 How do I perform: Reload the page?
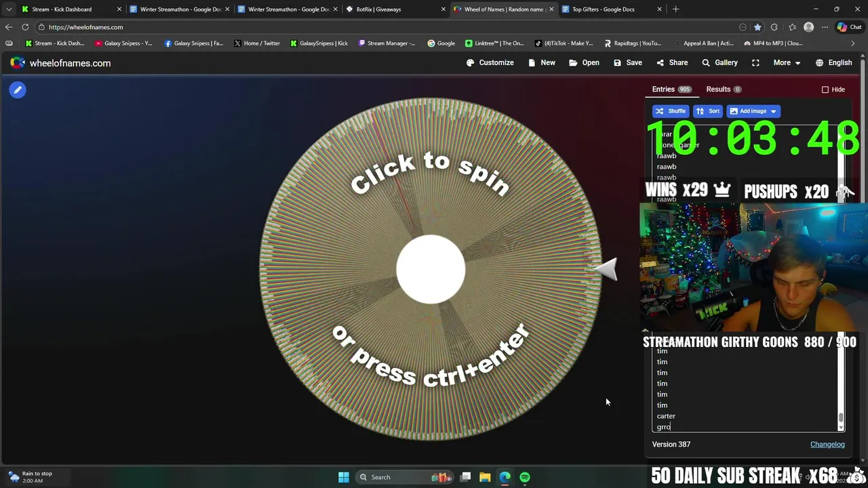pyautogui.click(x=25, y=27)
